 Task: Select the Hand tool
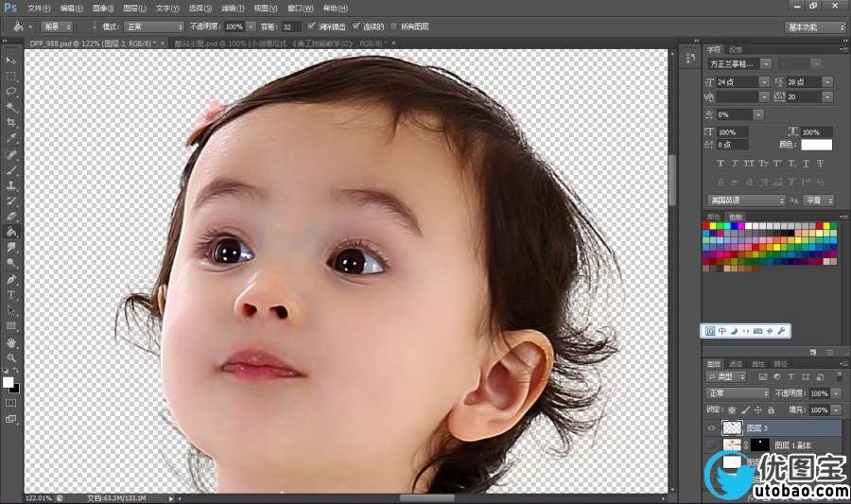(x=10, y=343)
